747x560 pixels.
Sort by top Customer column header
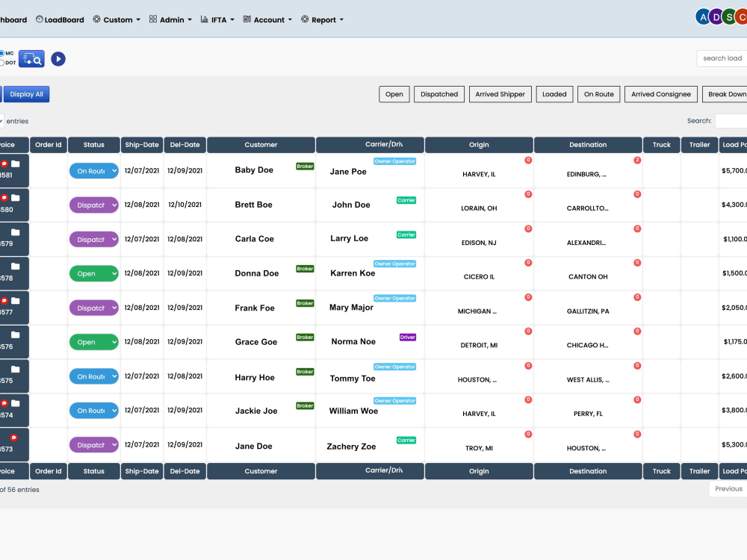coord(261,145)
